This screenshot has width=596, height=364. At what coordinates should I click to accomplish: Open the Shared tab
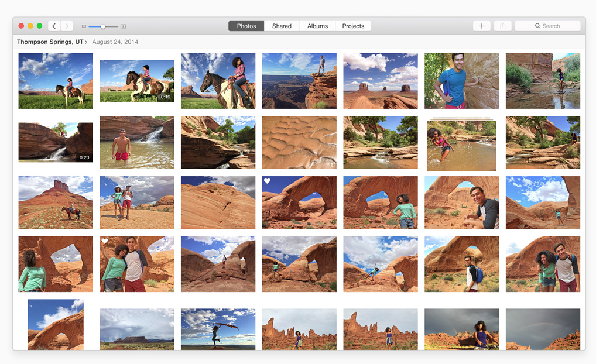coord(282,26)
